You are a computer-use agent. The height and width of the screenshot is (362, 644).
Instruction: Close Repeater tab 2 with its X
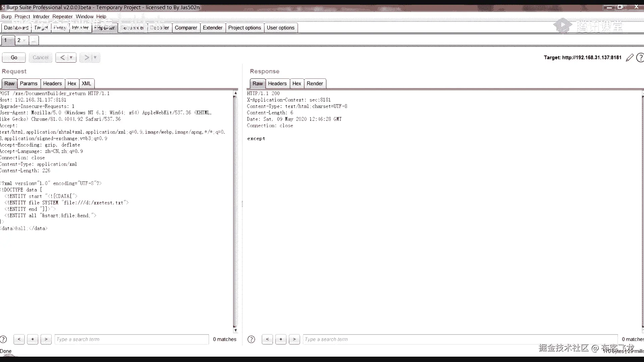(x=24, y=41)
